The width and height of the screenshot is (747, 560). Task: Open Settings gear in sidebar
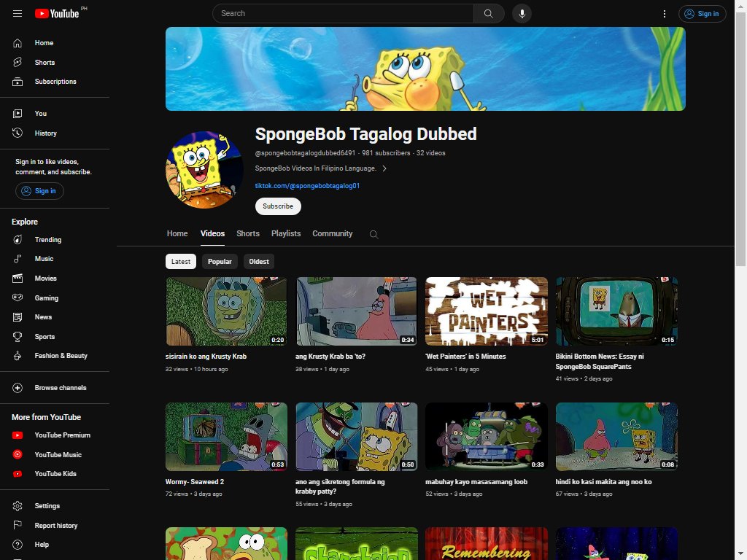click(x=18, y=506)
